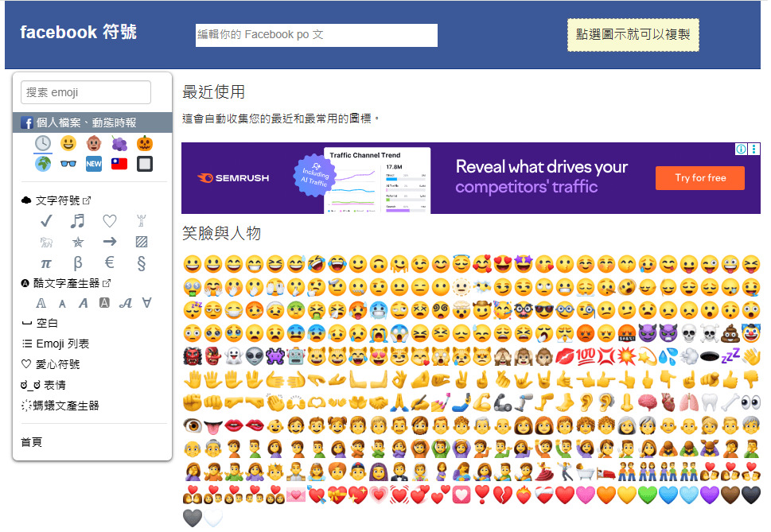This screenshot has width=771, height=532.
Task: Open the globe travel category icon
Action: click(x=43, y=164)
